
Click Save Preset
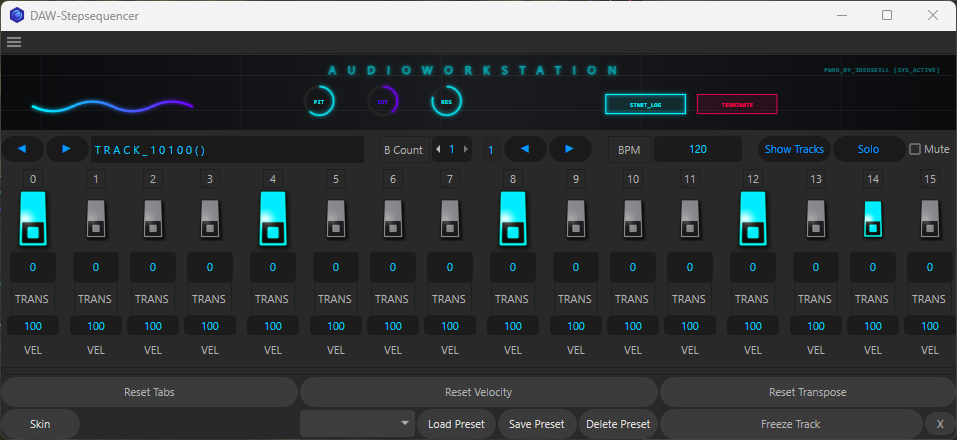click(537, 424)
